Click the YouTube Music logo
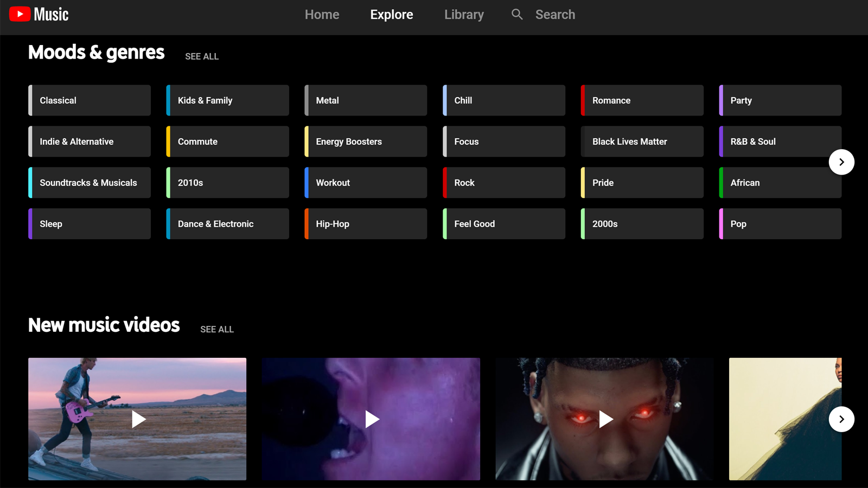Screen dimensions: 868x488 point(39,15)
